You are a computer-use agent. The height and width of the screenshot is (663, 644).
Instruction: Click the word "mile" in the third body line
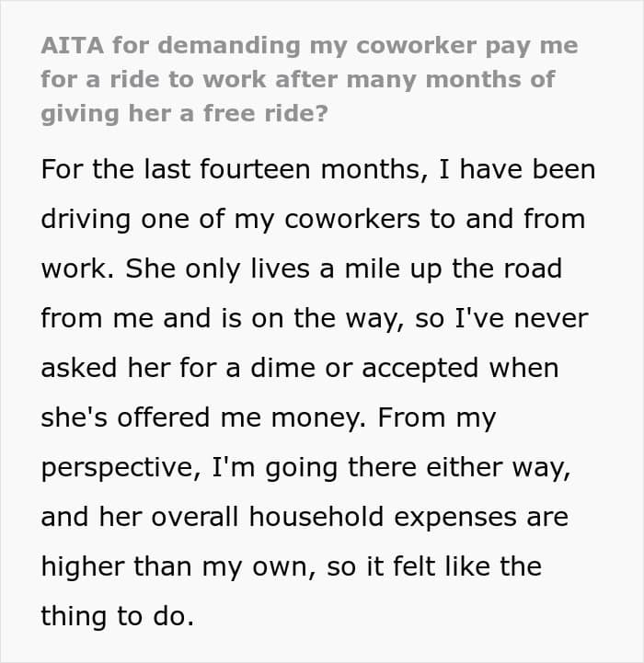373,269
